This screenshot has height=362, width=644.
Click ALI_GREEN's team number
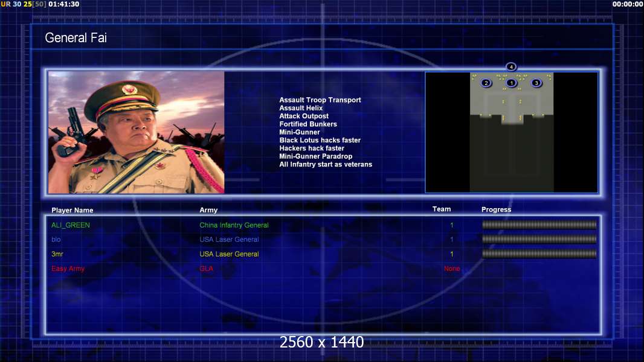pyautogui.click(x=451, y=225)
